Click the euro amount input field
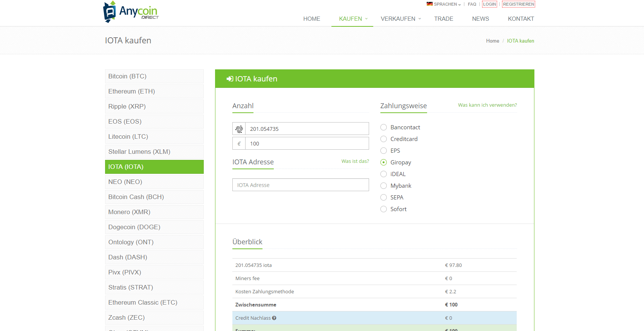The width and height of the screenshot is (644, 331). (307, 144)
